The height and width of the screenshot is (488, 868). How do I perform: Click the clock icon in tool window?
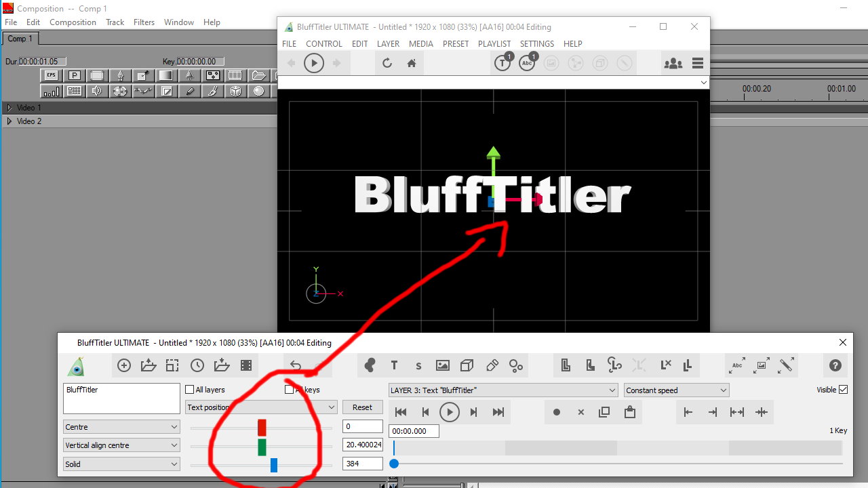click(x=197, y=365)
